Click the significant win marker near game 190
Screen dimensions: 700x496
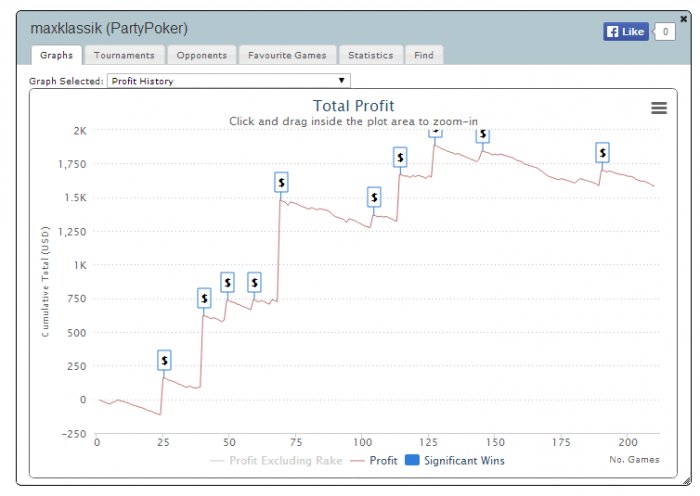[x=603, y=153]
